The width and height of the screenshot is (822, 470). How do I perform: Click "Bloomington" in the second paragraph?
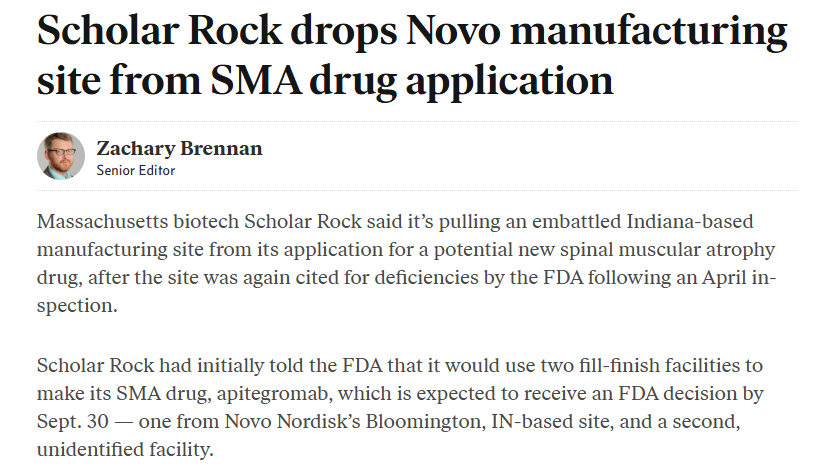(x=425, y=422)
